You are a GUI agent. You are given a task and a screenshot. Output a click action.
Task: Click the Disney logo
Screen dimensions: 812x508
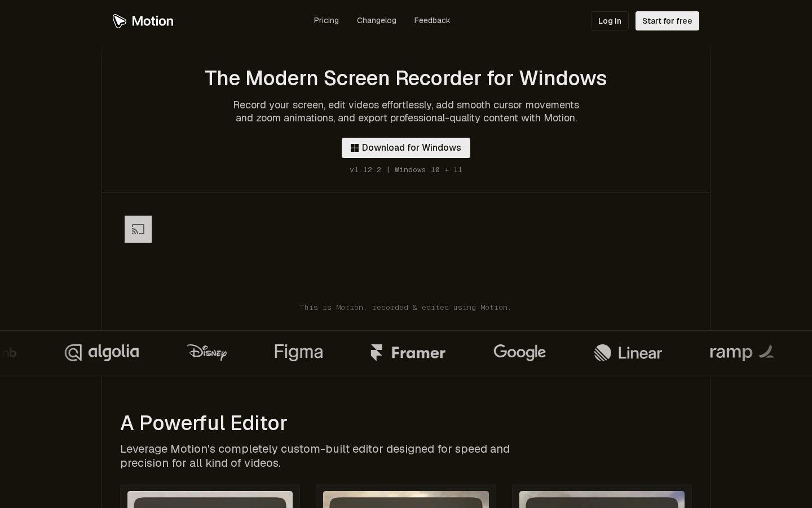(x=207, y=352)
